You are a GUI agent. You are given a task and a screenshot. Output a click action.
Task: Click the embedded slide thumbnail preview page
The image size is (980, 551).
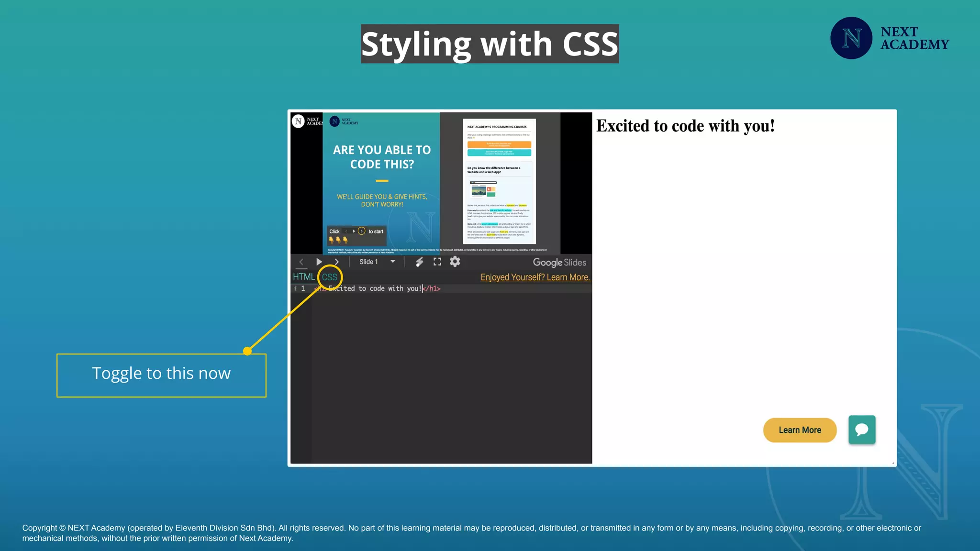(x=499, y=181)
